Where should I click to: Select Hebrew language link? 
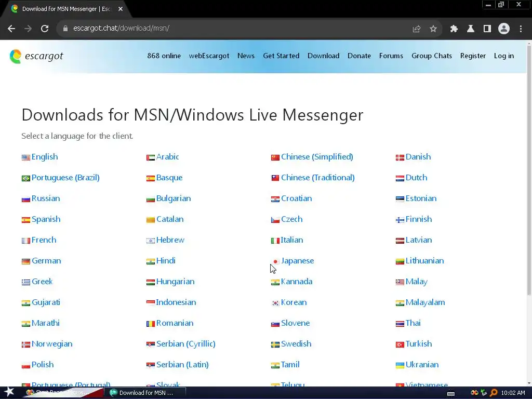point(170,240)
